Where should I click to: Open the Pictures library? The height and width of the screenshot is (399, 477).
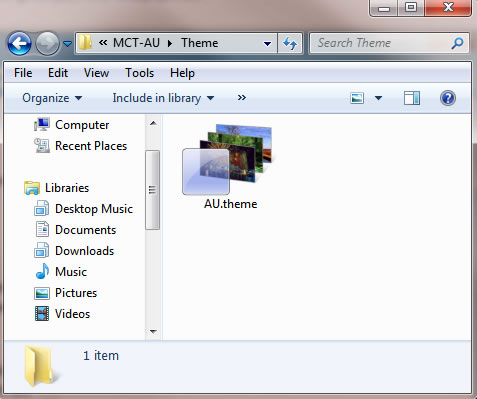tap(76, 293)
